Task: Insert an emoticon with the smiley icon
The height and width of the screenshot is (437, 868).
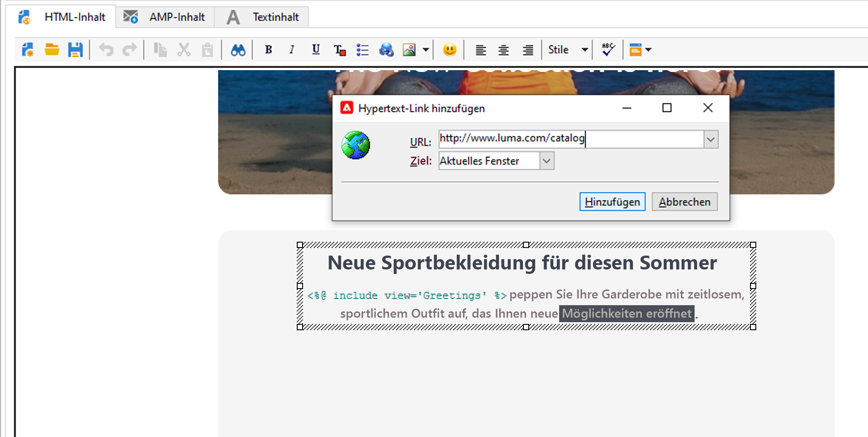Action: [450, 50]
